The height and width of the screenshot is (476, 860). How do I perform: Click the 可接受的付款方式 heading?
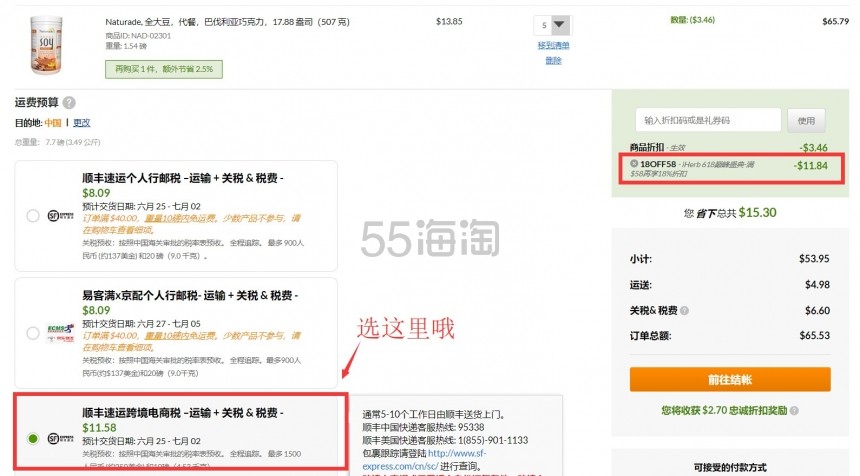point(730,467)
